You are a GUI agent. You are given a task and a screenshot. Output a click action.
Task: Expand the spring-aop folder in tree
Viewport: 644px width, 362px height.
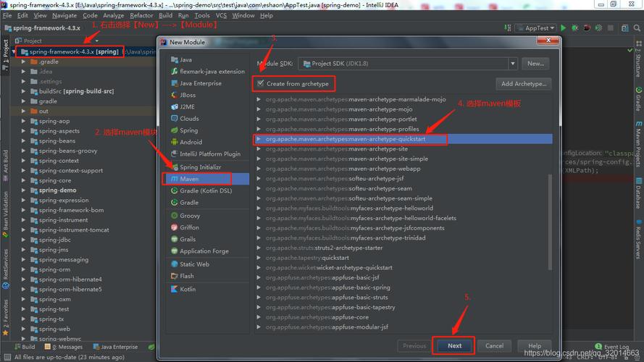coord(23,121)
